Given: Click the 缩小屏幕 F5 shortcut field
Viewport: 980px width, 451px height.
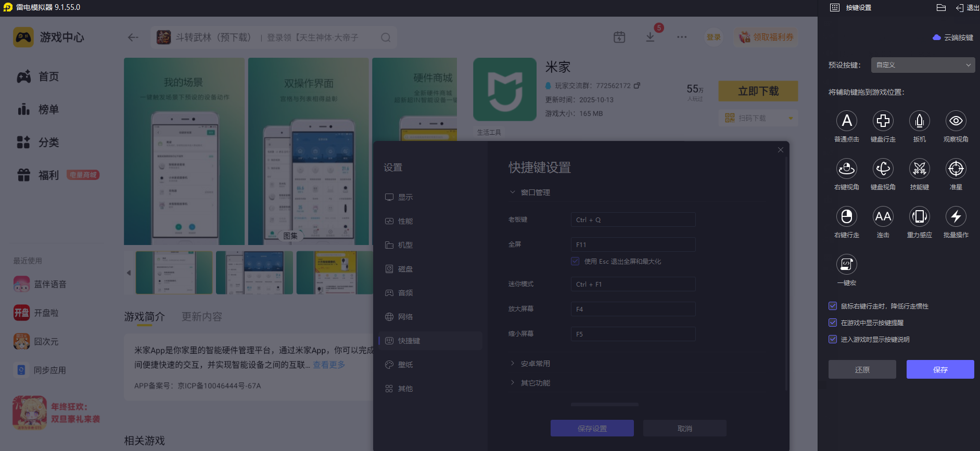Looking at the screenshot, I should click(633, 334).
